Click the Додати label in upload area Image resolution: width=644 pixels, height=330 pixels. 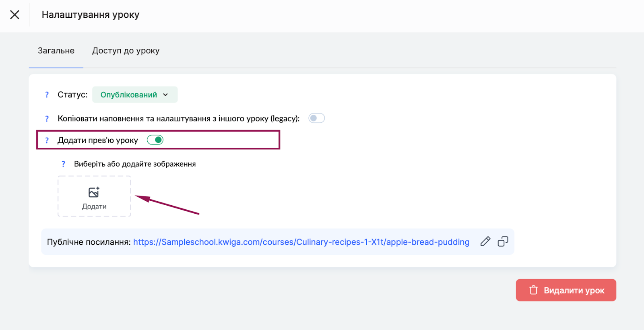[94, 206]
